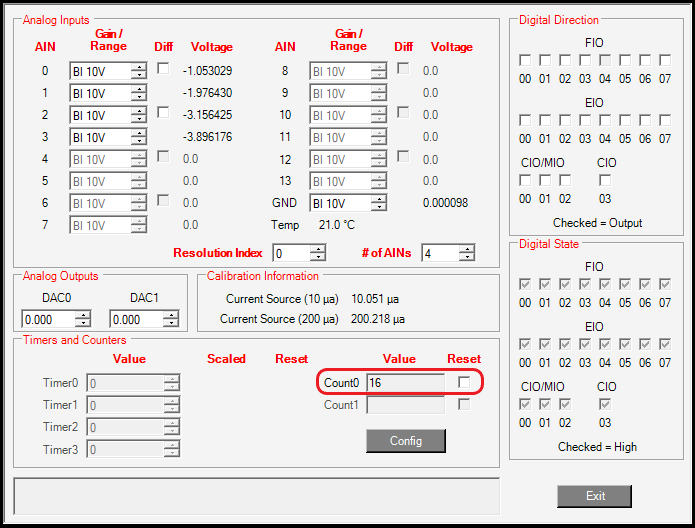Click the Count0 value field
The height and width of the screenshot is (528, 695).
point(405,383)
